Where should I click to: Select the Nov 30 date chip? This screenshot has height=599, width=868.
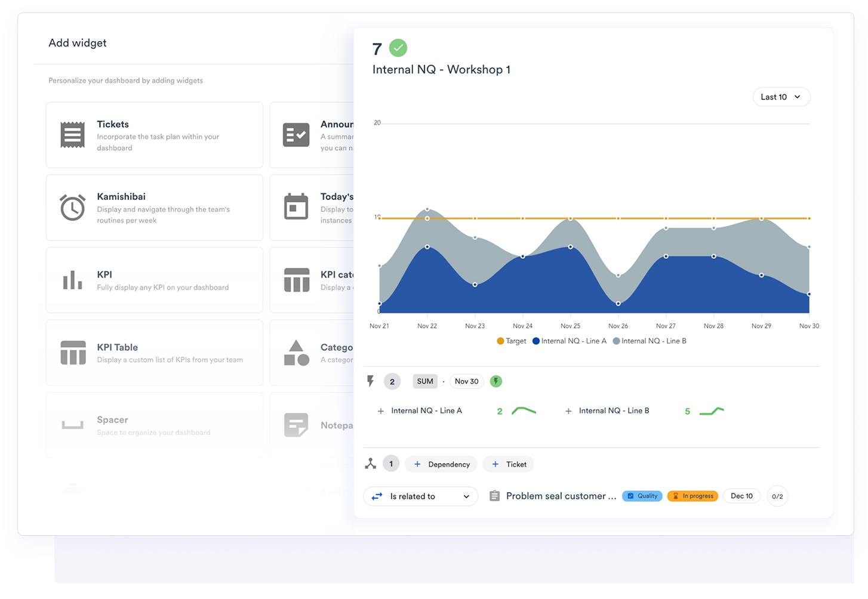pyautogui.click(x=466, y=381)
